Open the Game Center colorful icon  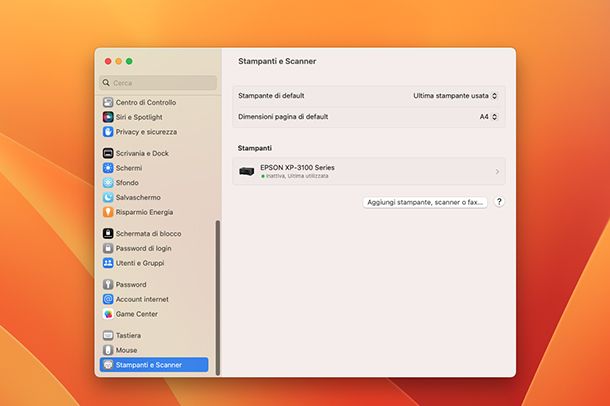tap(108, 314)
